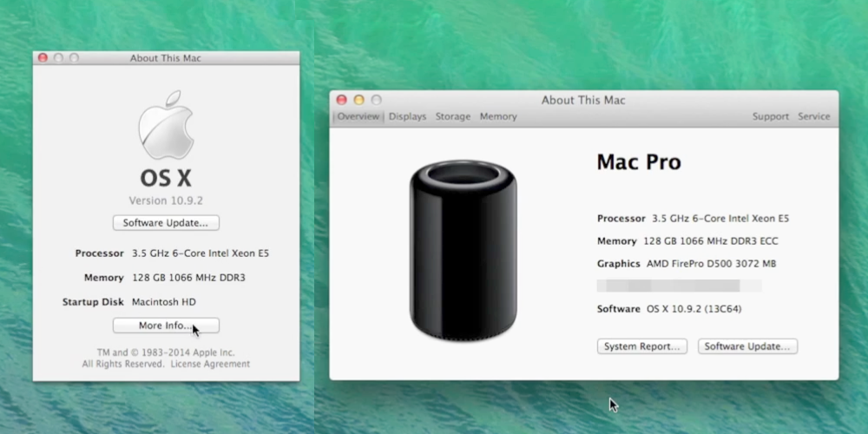Click the System Report button
This screenshot has width=868, height=434.
pos(642,346)
